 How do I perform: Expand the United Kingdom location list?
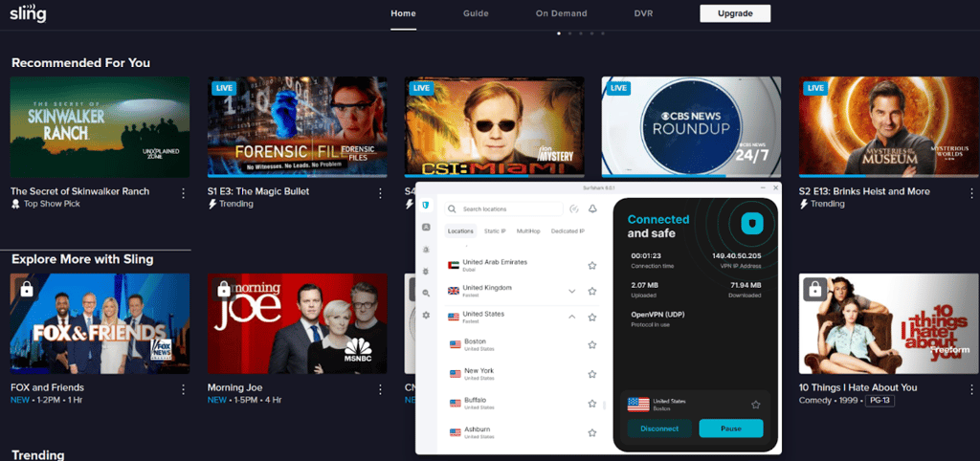tap(572, 291)
